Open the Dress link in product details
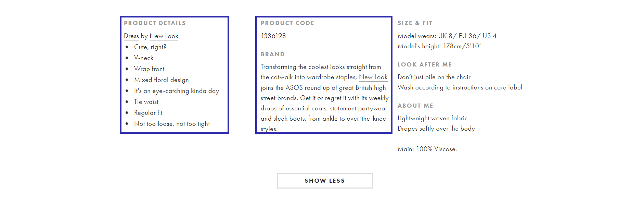 coord(131,36)
